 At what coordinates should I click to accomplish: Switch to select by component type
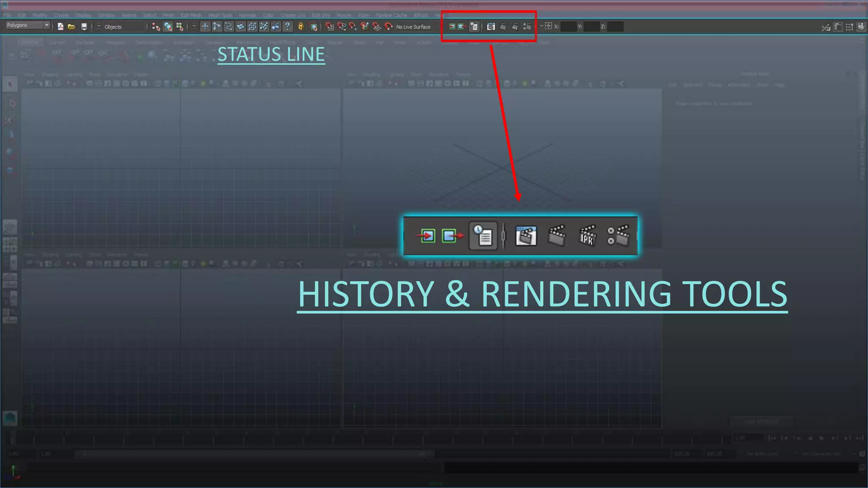[180, 27]
